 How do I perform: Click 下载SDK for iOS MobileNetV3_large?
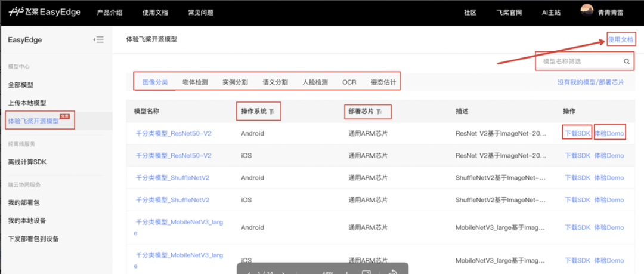click(x=577, y=260)
